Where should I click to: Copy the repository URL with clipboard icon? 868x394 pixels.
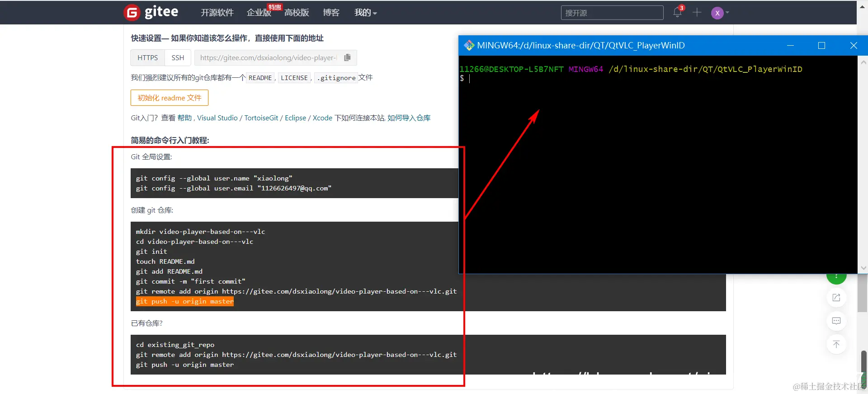click(347, 57)
